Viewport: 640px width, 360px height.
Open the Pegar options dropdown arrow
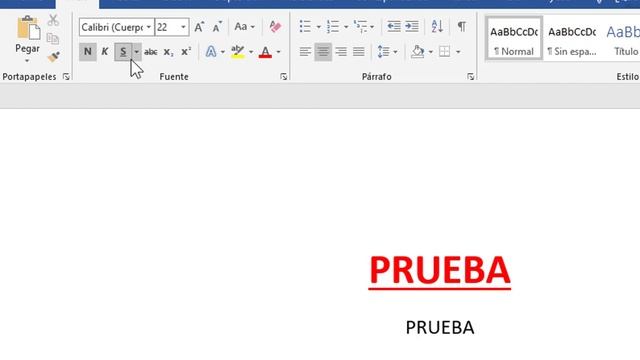click(x=27, y=61)
